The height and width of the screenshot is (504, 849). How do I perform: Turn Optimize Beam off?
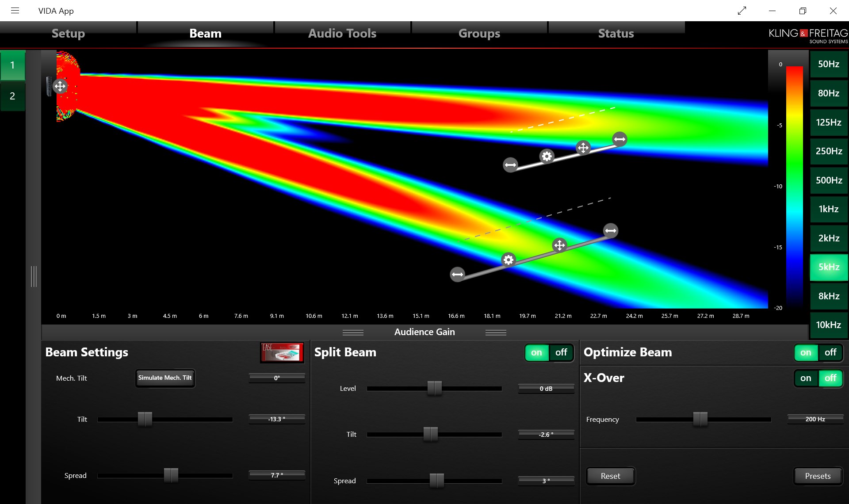point(830,352)
